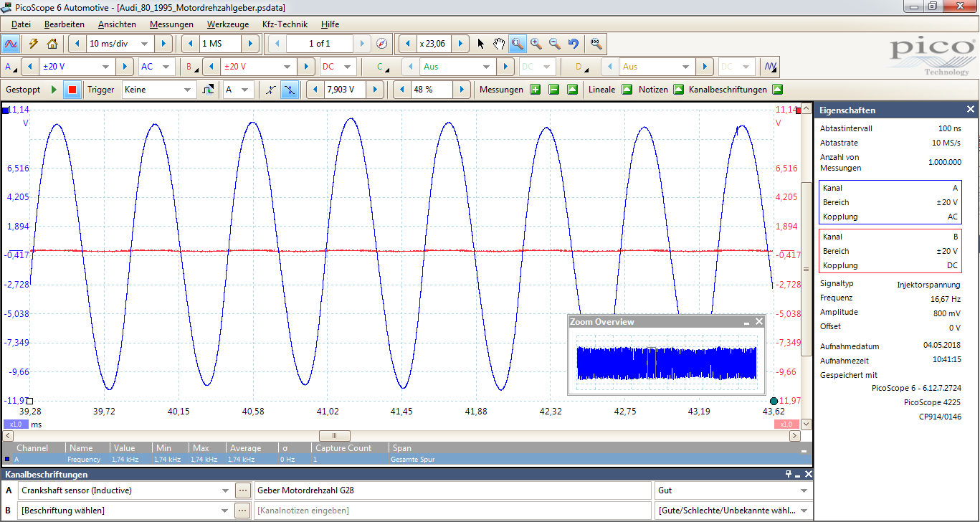Open the 10 ms/div timebase dropdown
This screenshot has width=980, height=522.
(x=144, y=44)
